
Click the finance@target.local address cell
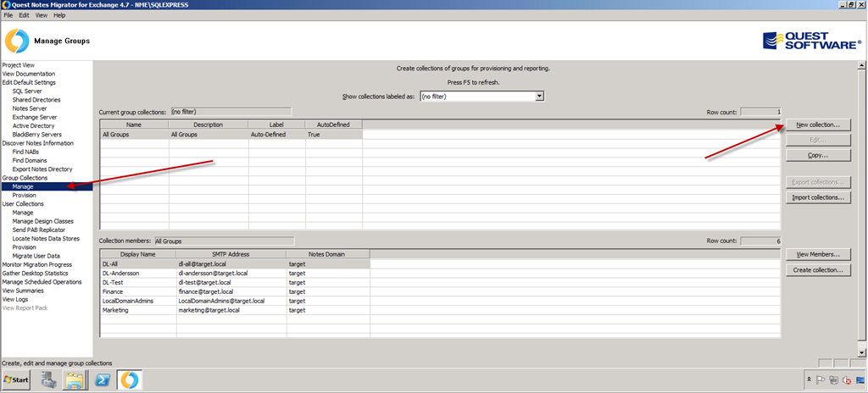coord(231,291)
